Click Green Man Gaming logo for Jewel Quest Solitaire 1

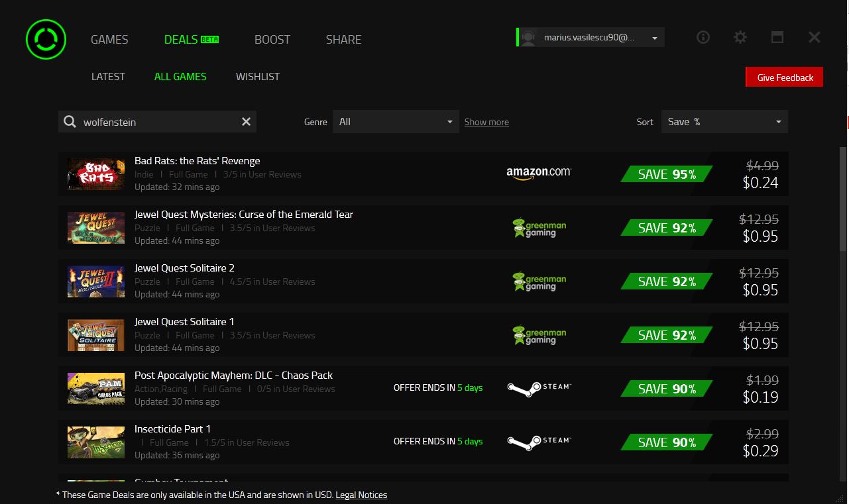tap(539, 334)
